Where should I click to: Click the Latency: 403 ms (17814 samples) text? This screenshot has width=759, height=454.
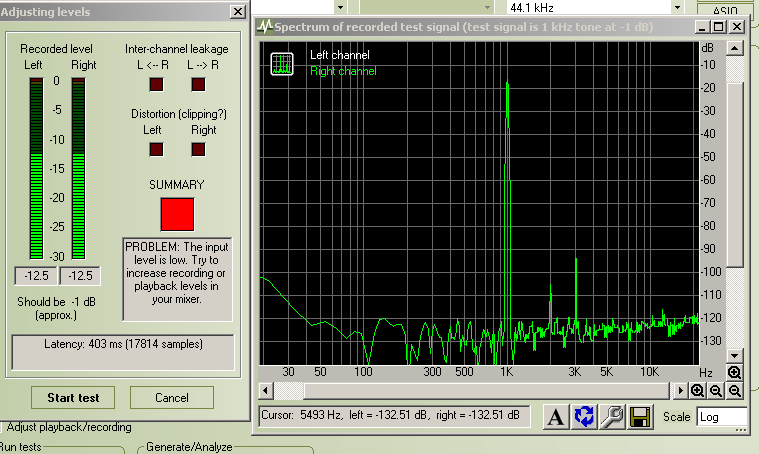point(123,344)
